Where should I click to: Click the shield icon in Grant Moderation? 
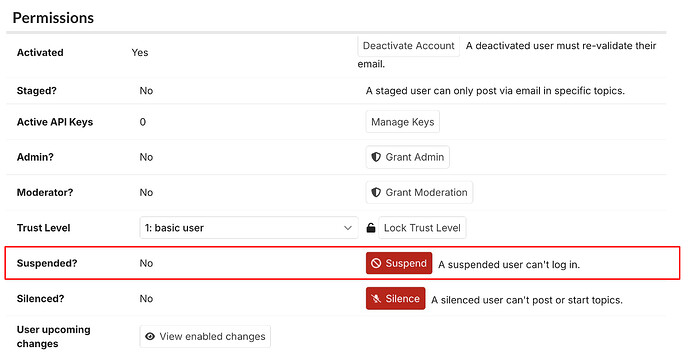pos(376,192)
